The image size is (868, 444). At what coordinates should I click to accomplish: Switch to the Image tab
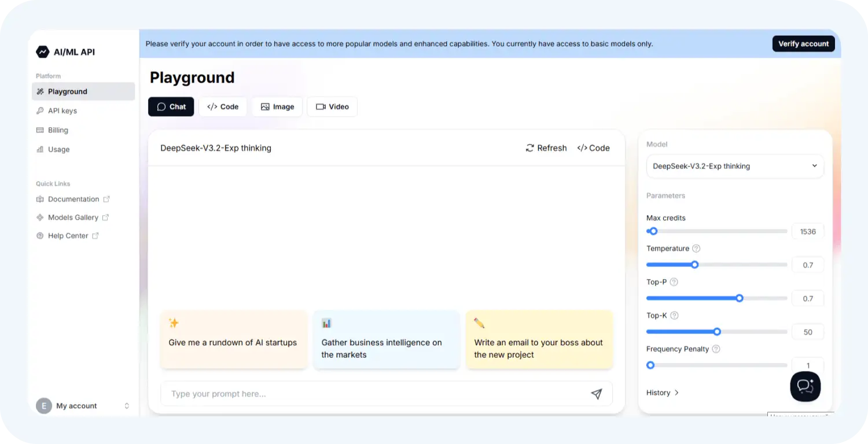(277, 107)
